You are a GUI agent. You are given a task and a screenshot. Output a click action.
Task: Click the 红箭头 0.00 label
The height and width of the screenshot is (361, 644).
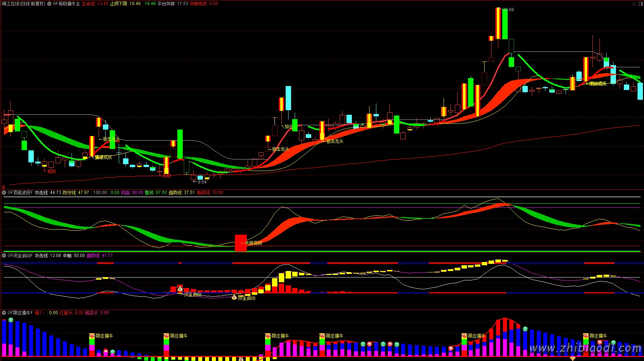click(71, 313)
